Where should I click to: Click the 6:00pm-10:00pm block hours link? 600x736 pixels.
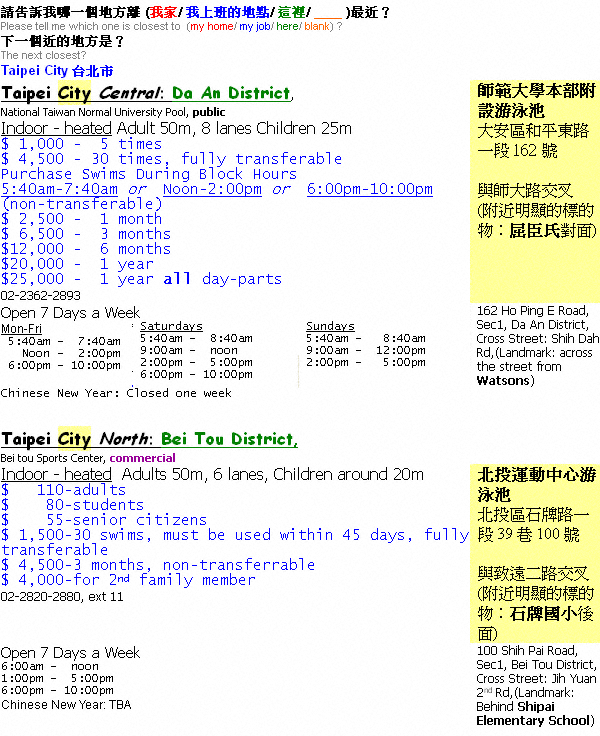369,189
